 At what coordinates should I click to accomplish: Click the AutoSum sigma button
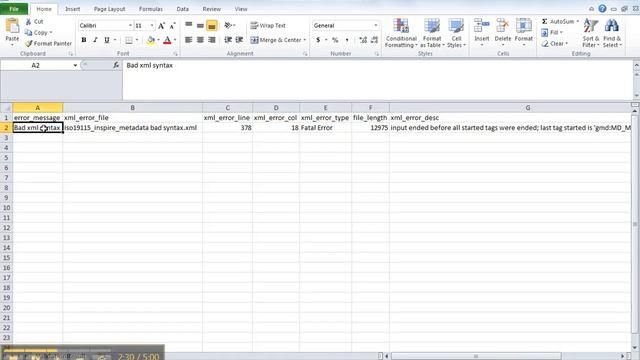pyautogui.click(x=558, y=21)
